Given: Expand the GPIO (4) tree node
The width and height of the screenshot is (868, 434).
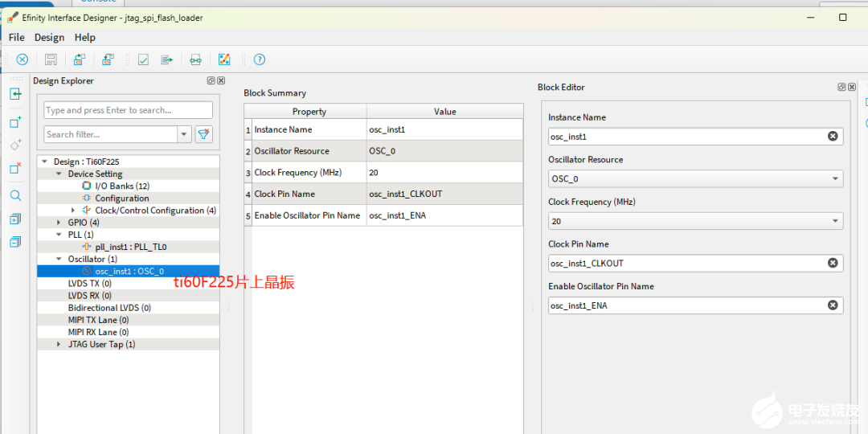Looking at the screenshot, I should coord(59,223).
